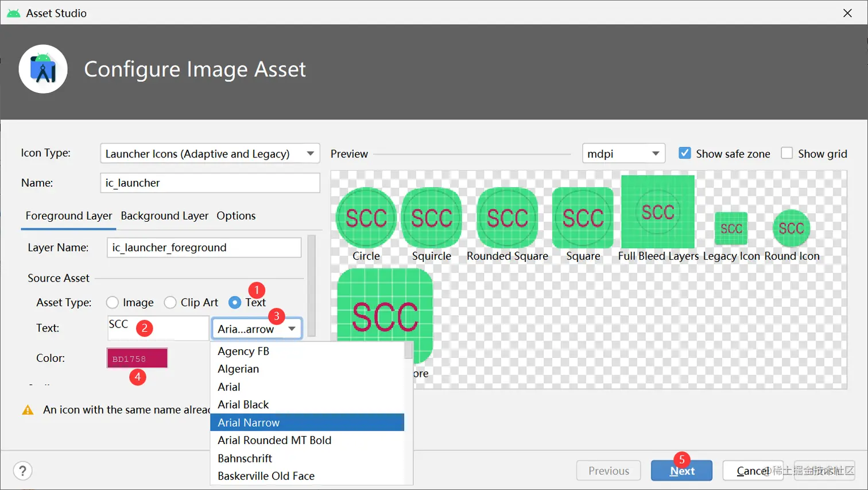The height and width of the screenshot is (490, 868).
Task: Select the Clip Art asset type radio button
Action: pos(170,302)
